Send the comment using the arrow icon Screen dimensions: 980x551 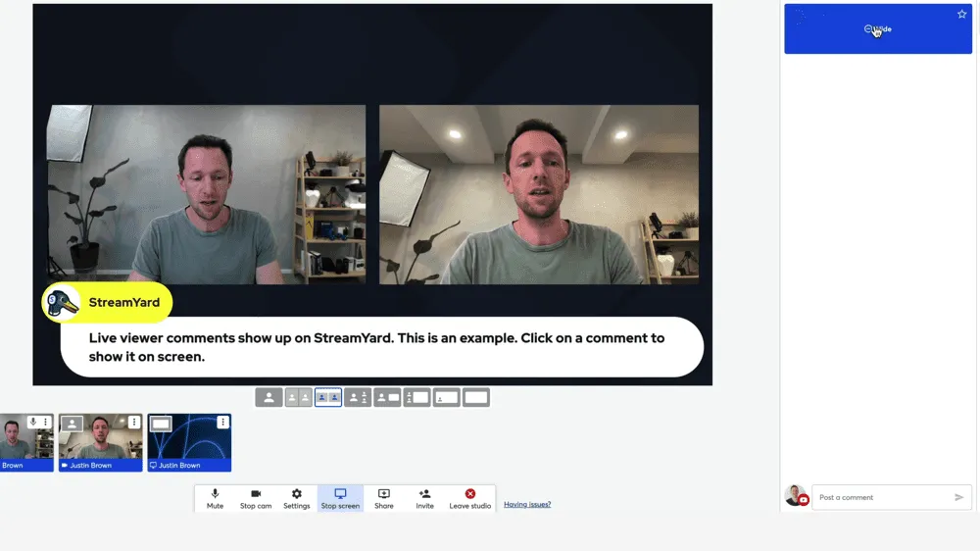click(x=958, y=497)
